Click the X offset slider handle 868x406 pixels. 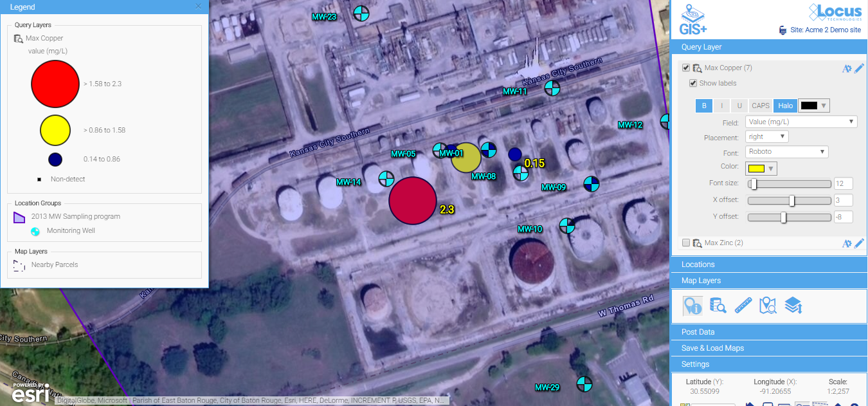pyautogui.click(x=791, y=201)
